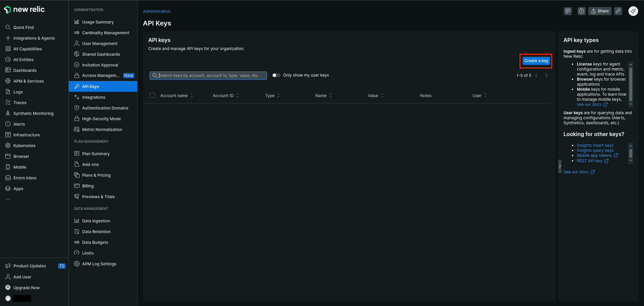Collapse the API key types side panel
Image resolution: width=644 pixels, height=306 pixels.
(x=559, y=166)
